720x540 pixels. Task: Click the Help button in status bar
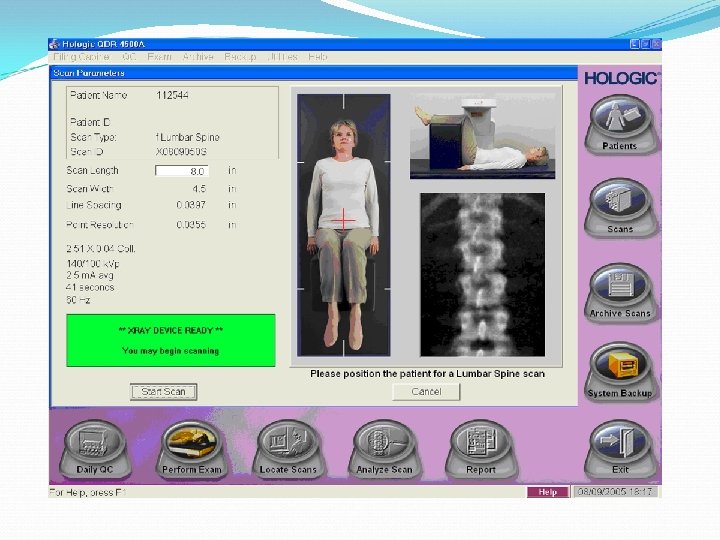[x=547, y=492]
